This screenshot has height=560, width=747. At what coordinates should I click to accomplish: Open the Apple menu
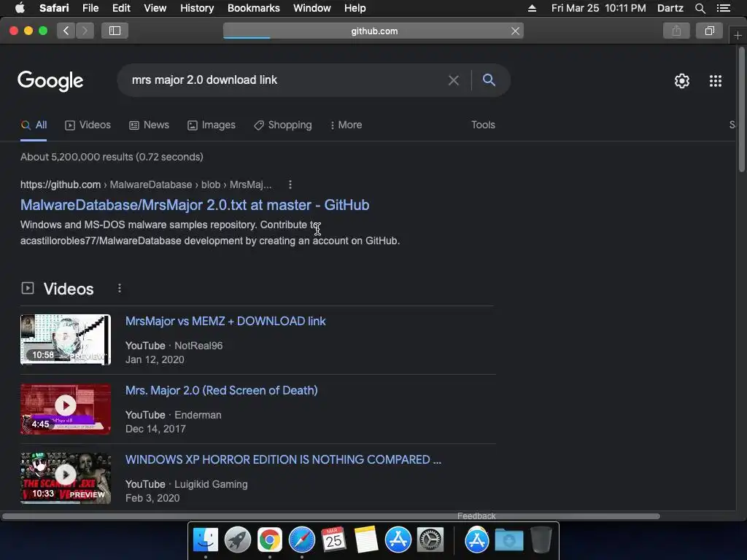point(20,8)
